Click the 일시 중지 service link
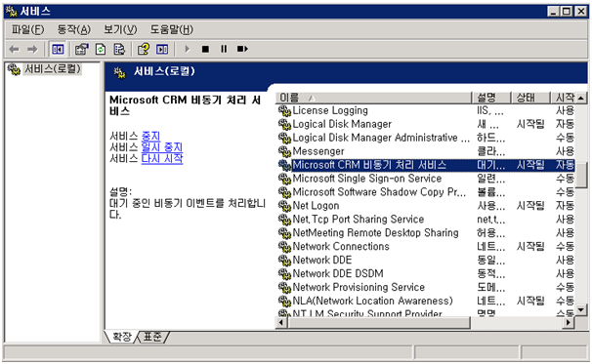This screenshot has height=364, width=592. [x=162, y=147]
